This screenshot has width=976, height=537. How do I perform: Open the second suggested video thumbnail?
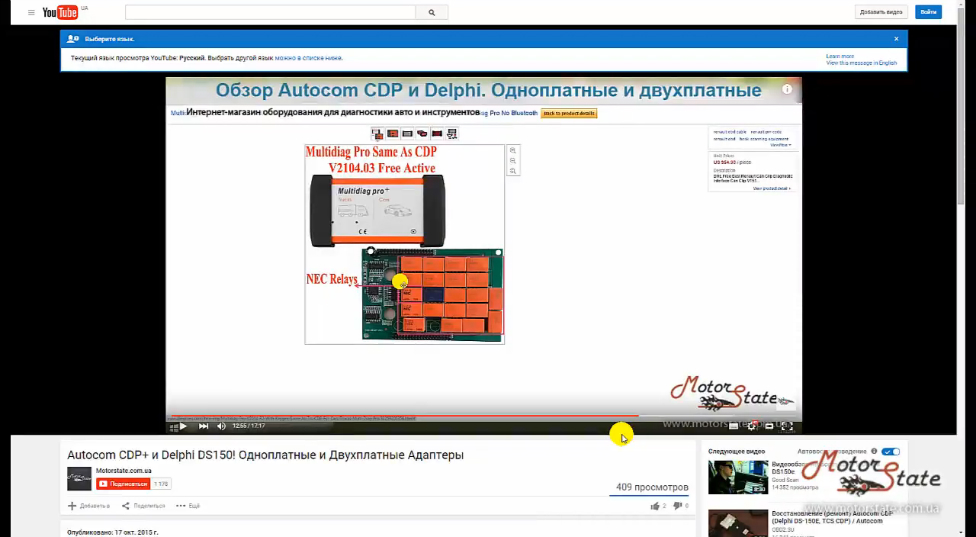pos(738,523)
